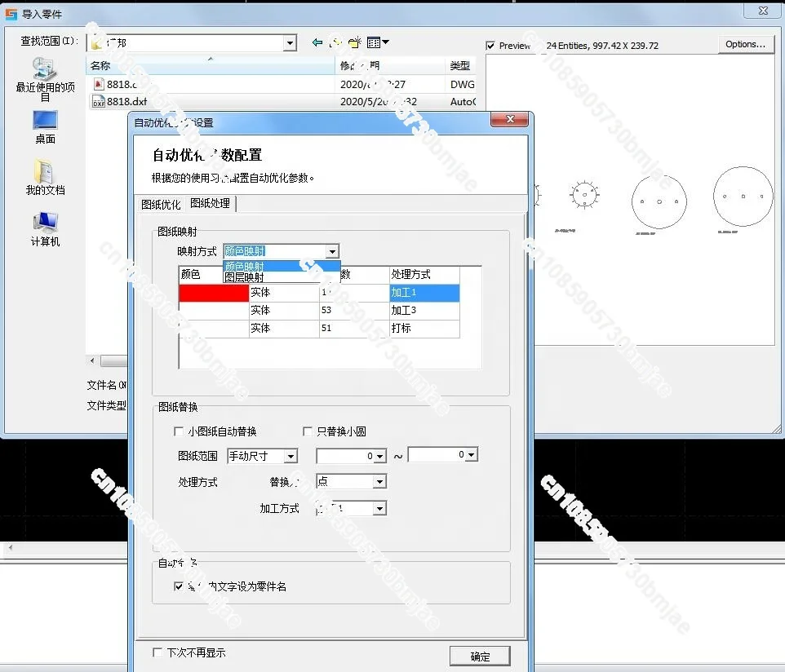Go to Desktop (桌面) shortcut
Viewport: 785px width, 672px height.
tap(45, 127)
